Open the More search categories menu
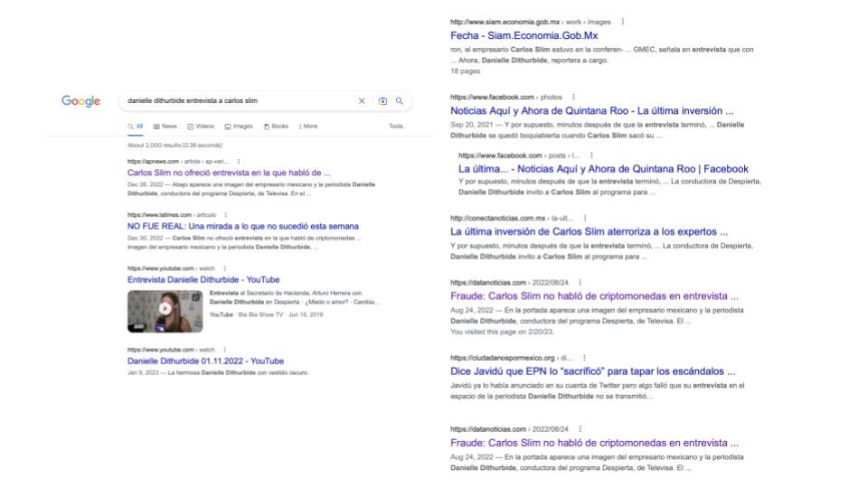Viewport: 868px width, 488px height. coord(308,127)
